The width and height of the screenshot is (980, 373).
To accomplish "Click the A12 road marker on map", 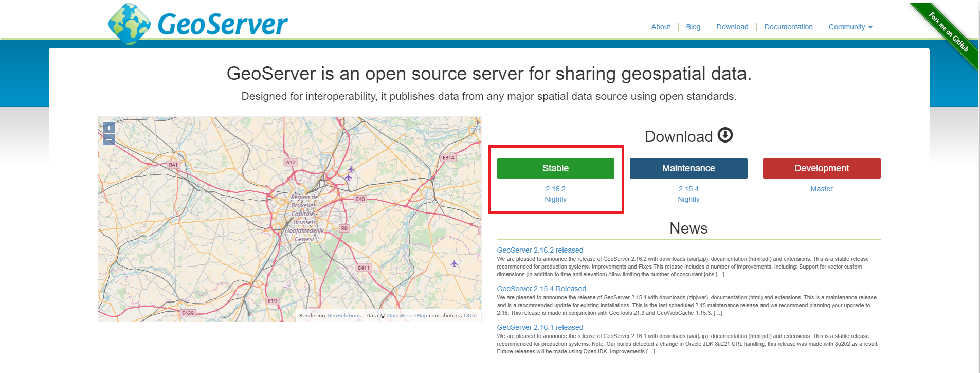I will pos(291,162).
